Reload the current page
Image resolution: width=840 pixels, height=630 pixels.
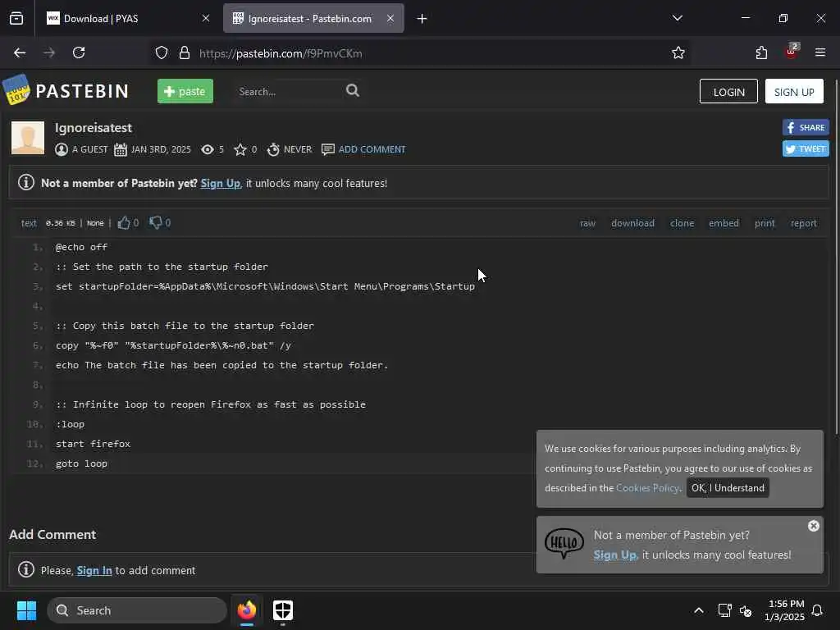79,52
